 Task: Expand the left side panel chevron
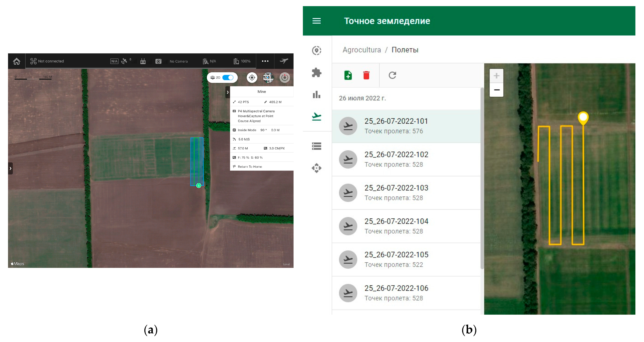tap(10, 168)
